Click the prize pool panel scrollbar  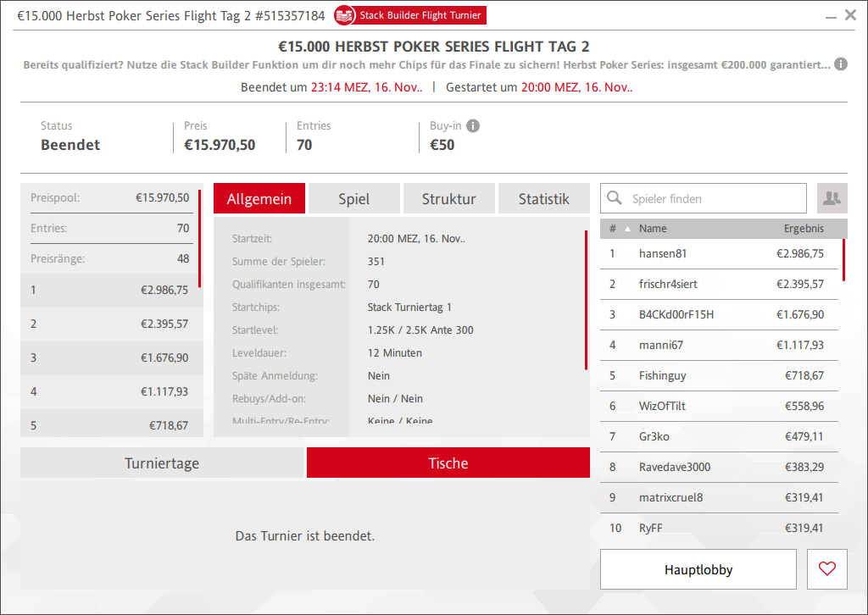(199, 239)
